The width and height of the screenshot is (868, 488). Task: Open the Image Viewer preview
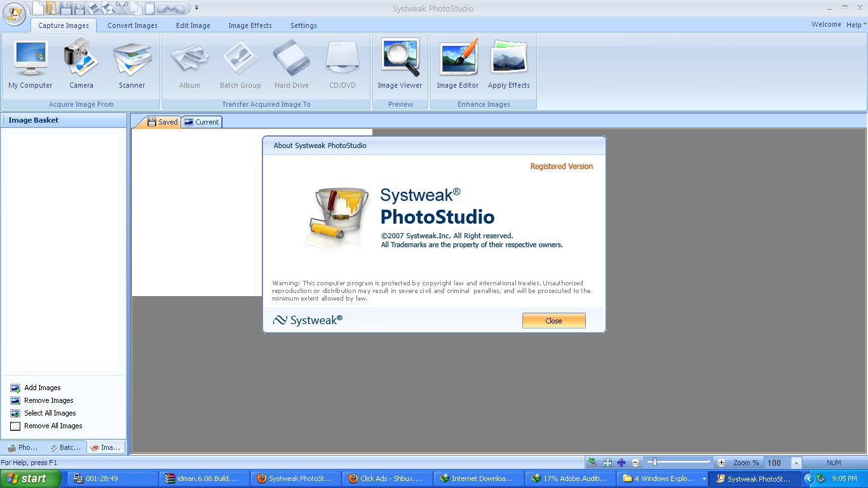400,64
